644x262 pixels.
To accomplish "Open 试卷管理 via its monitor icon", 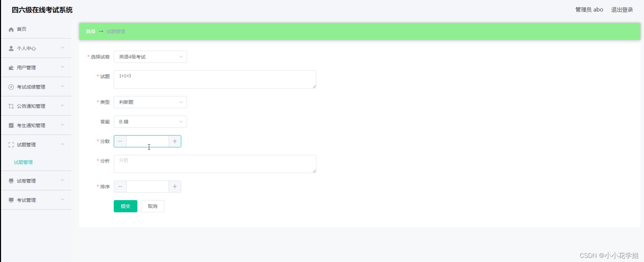I will (x=11, y=180).
